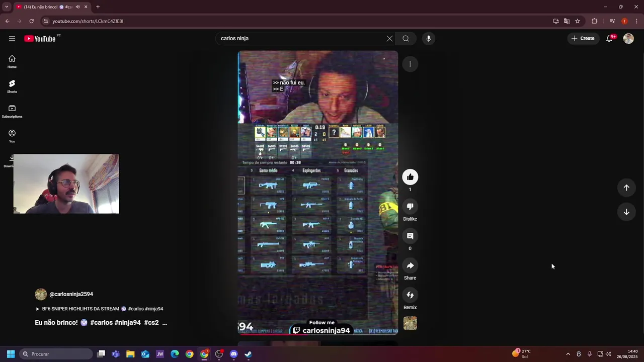
Task: Pause the Short by clicking the video
Action: [318, 192]
